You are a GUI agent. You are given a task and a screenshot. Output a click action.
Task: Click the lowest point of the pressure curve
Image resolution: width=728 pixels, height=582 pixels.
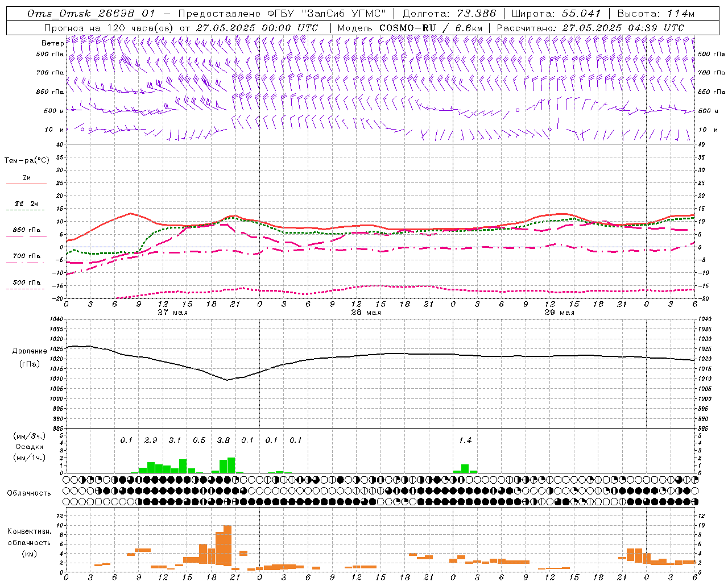pos(227,380)
